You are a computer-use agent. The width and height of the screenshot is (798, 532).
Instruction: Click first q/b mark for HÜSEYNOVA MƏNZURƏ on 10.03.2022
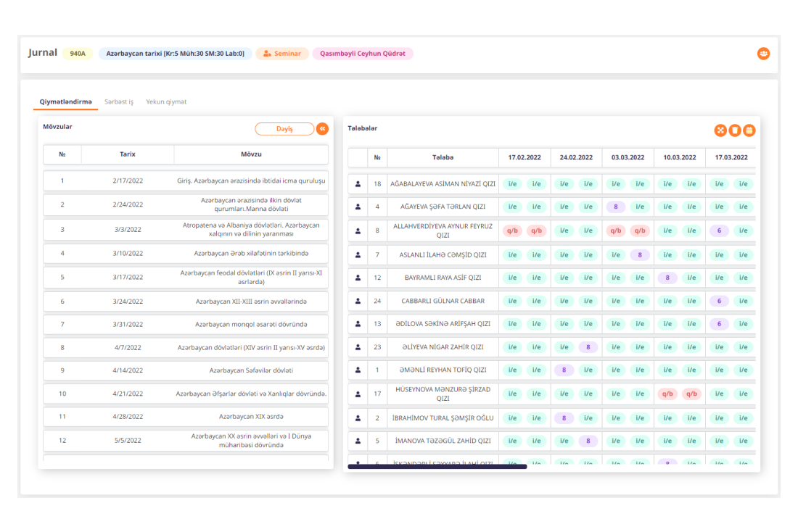[x=667, y=394]
